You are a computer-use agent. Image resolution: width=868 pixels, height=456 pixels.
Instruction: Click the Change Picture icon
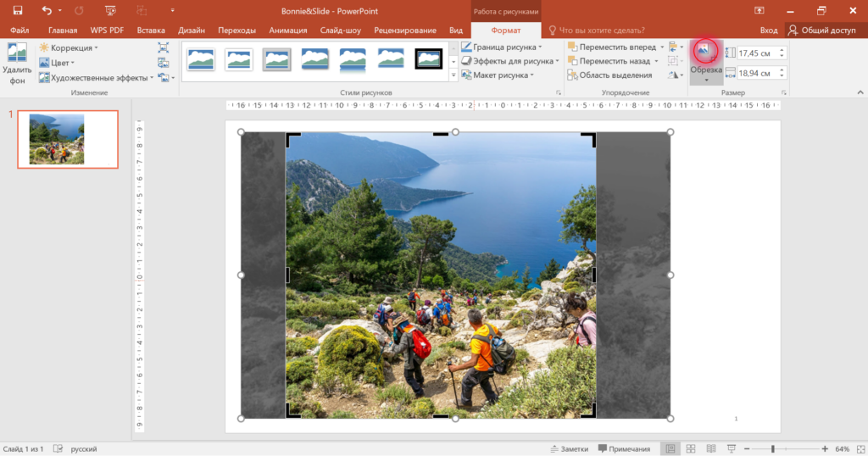[x=164, y=63]
